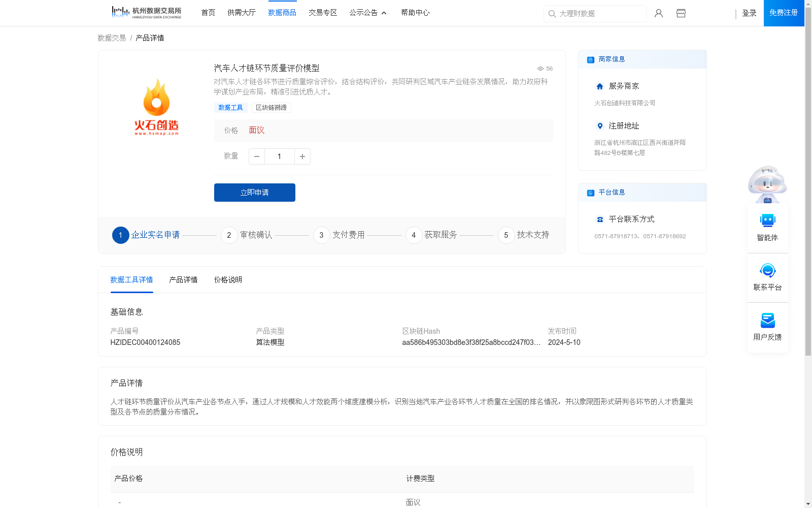Screen dimensions: 812x508
Task: Click publish date 2024-5-10
Action: (564, 342)
